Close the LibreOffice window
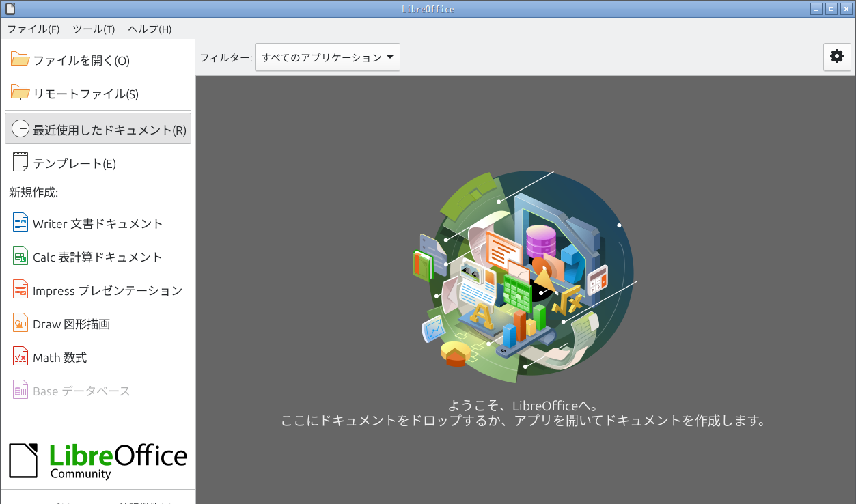Viewport: 856px width, 504px height. (x=846, y=9)
